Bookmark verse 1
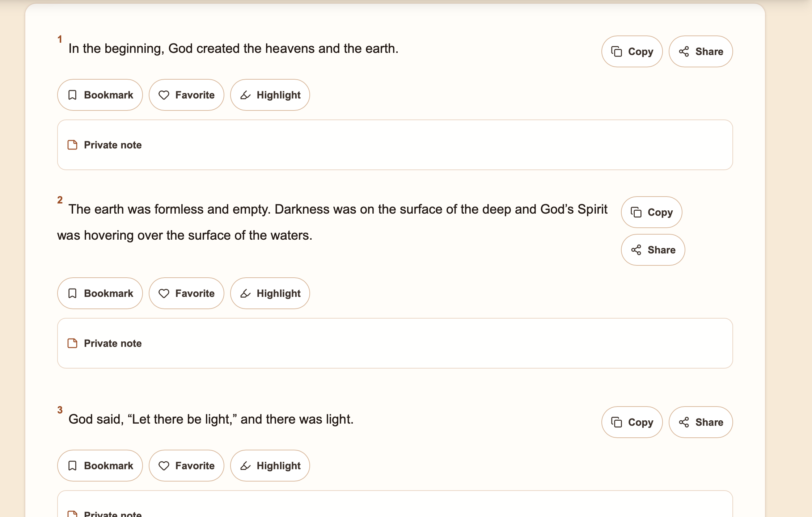812x517 pixels. tap(100, 95)
